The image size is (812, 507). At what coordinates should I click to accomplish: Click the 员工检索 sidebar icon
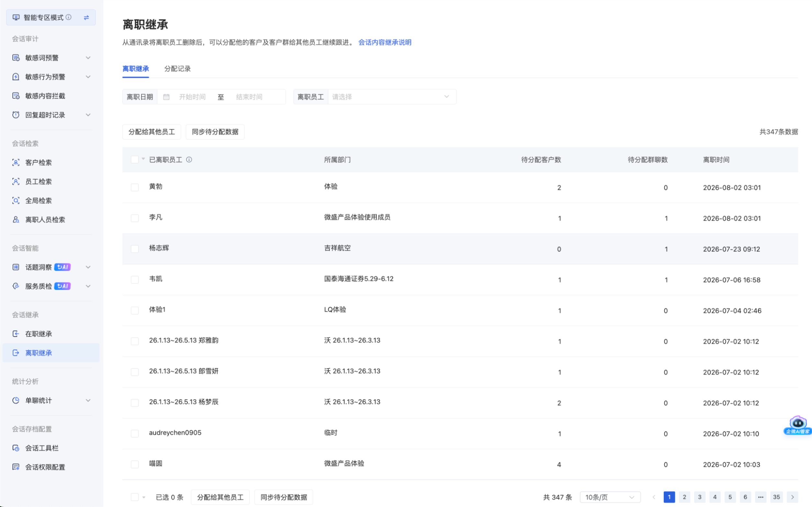16,182
